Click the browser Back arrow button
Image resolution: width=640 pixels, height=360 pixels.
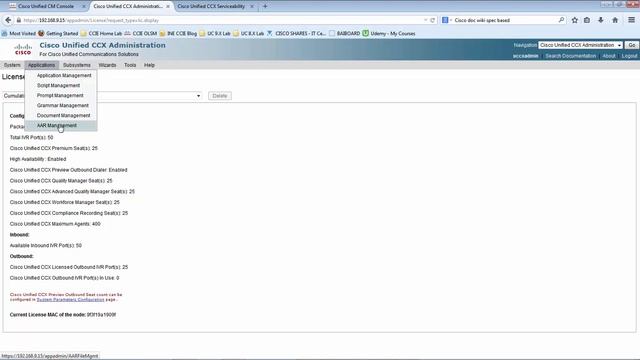pos(8,20)
